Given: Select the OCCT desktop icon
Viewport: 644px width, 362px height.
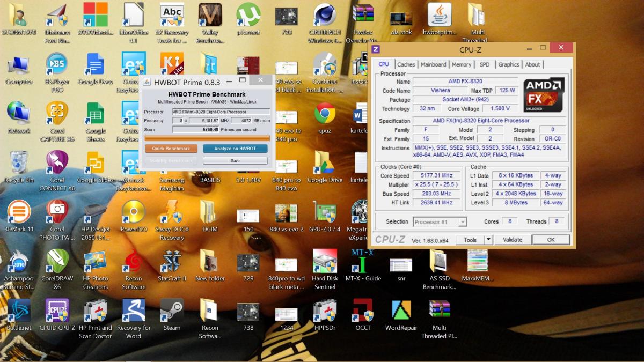Looking at the screenshot, I should coord(363,315).
